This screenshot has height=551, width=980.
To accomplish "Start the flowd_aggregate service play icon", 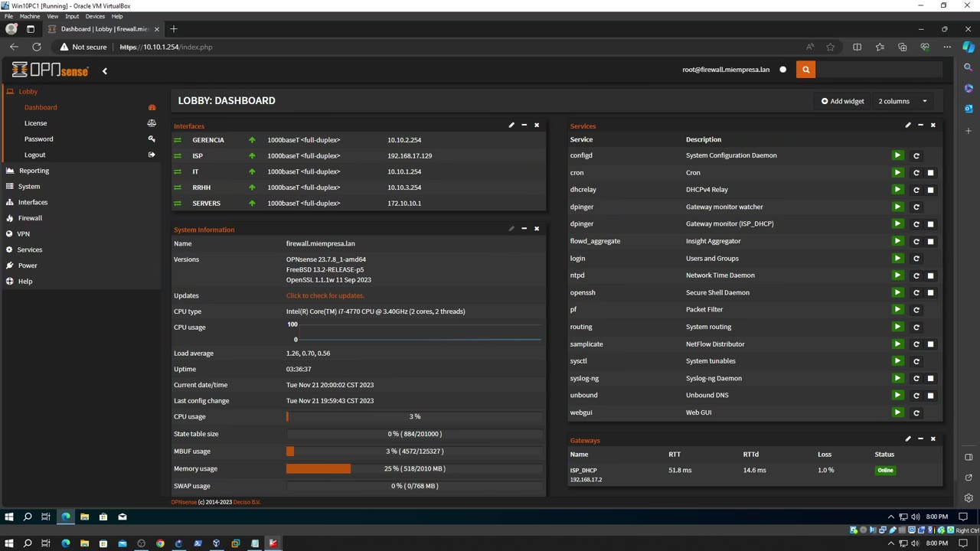I will pyautogui.click(x=897, y=241).
